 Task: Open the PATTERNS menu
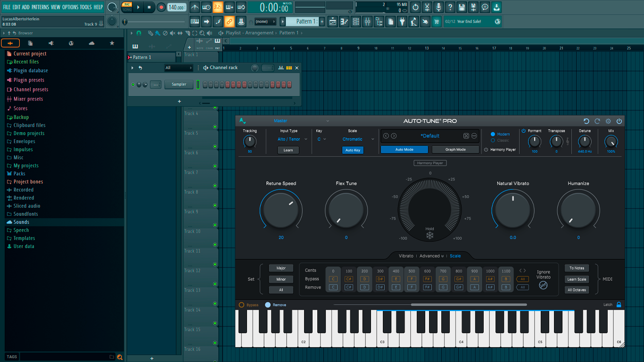pos(40,7)
